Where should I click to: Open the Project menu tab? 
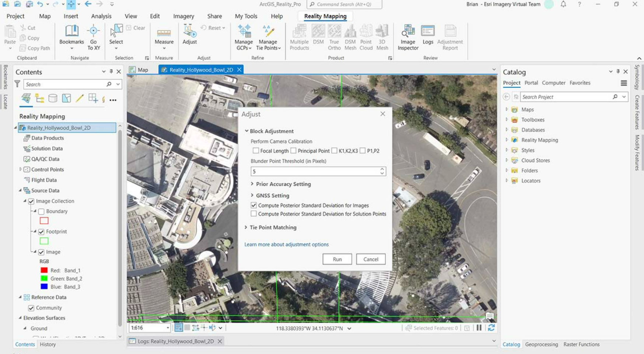tap(15, 16)
